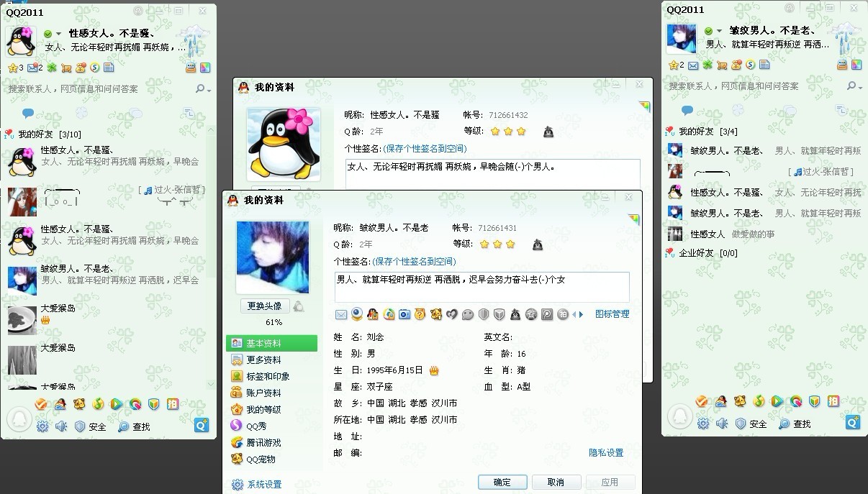Click 保存个性签名到空间 link in back profile window
This screenshot has height=494, width=868.
click(425, 149)
